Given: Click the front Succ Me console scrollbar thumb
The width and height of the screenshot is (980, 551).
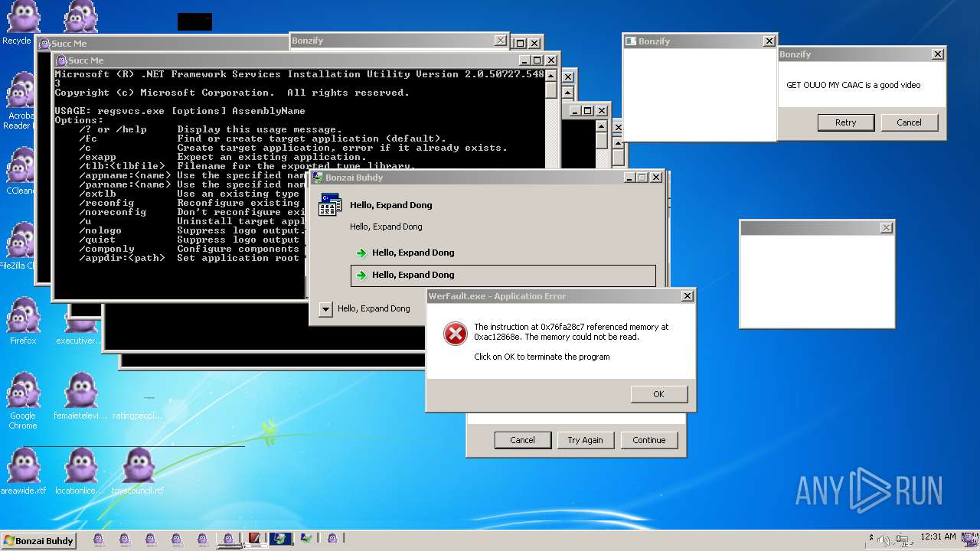Looking at the screenshot, I should tap(551, 90).
